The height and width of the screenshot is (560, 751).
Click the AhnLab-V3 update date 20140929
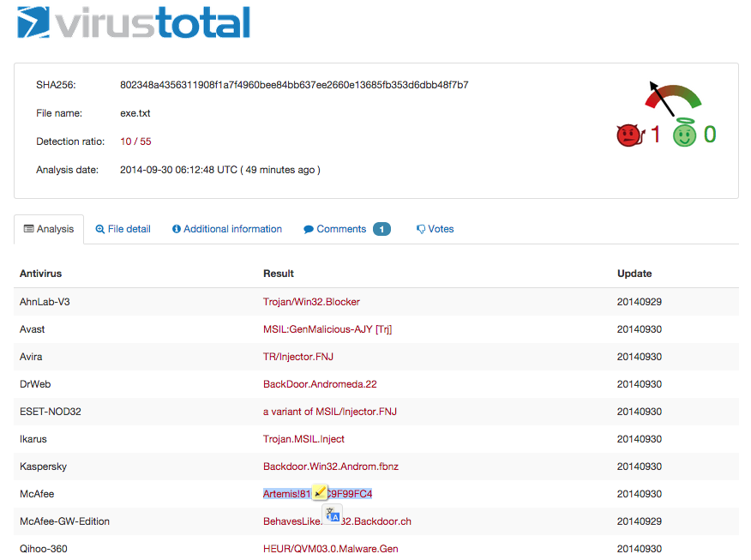(x=640, y=302)
